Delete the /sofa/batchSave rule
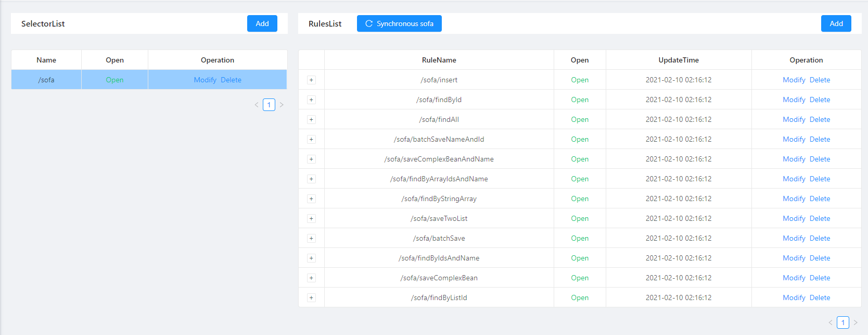Screen dimensions: 868x335 click(820, 238)
